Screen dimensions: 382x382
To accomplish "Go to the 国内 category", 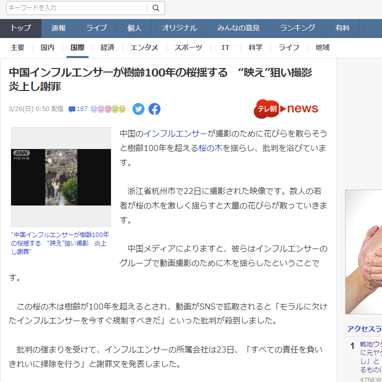I will point(47,48).
